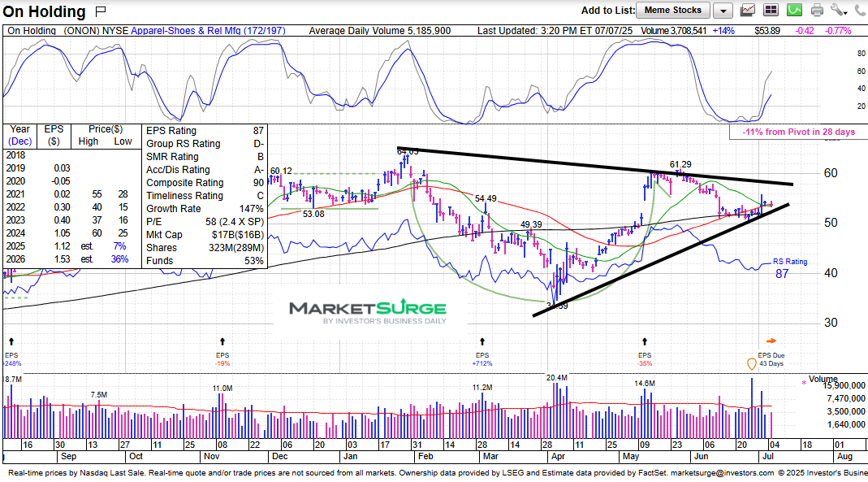Click the (ONON) NYSE ticker text
Screen dimensions: 868x482
pos(95,30)
